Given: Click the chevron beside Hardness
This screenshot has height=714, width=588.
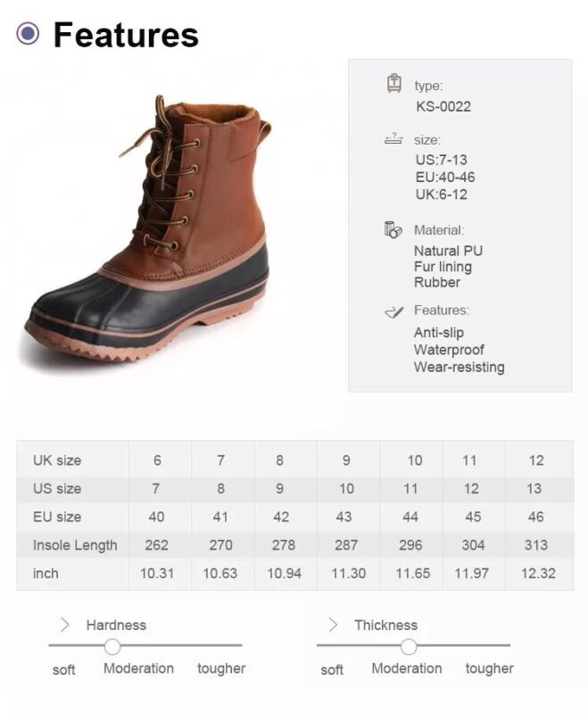Looking at the screenshot, I should pyautogui.click(x=64, y=625).
